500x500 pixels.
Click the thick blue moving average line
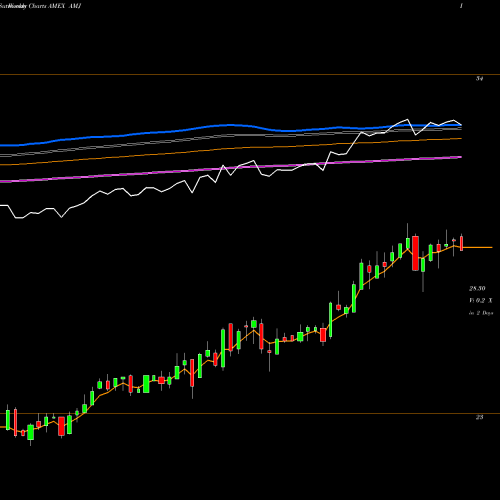[230, 125]
